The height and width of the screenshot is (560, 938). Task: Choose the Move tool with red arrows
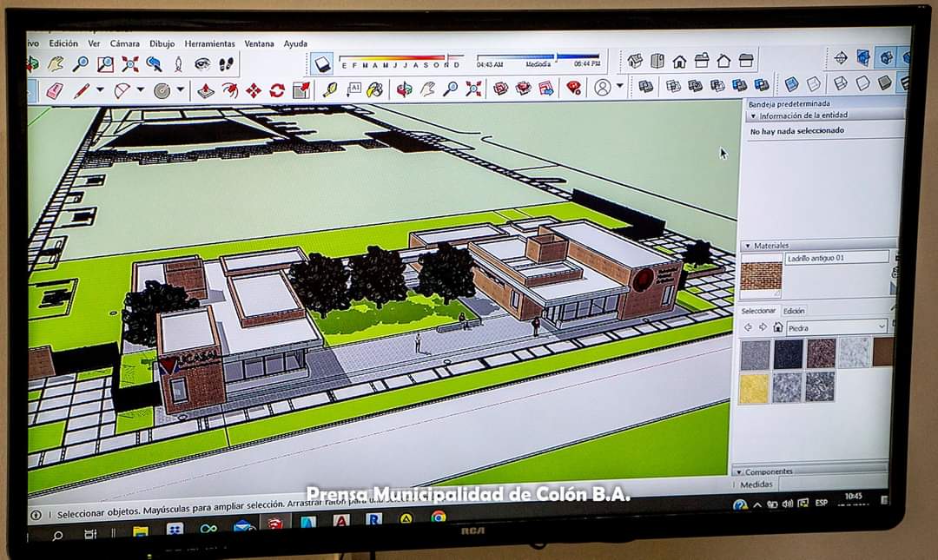(x=253, y=90)
